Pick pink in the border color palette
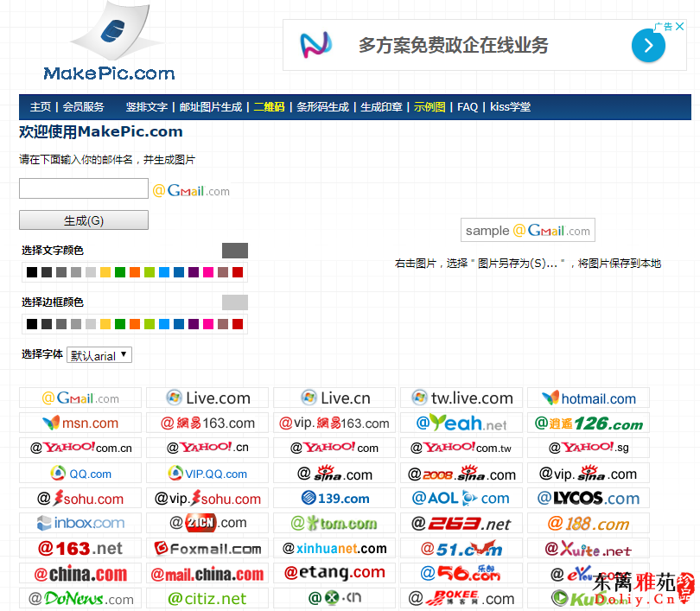 (x=208, y=323)
